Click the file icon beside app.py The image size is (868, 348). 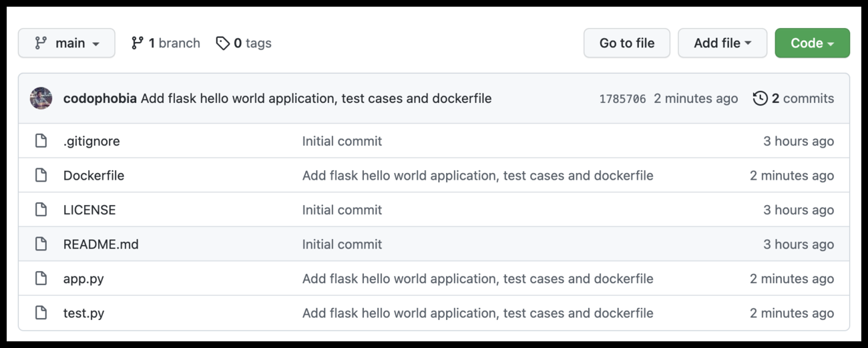41,279
